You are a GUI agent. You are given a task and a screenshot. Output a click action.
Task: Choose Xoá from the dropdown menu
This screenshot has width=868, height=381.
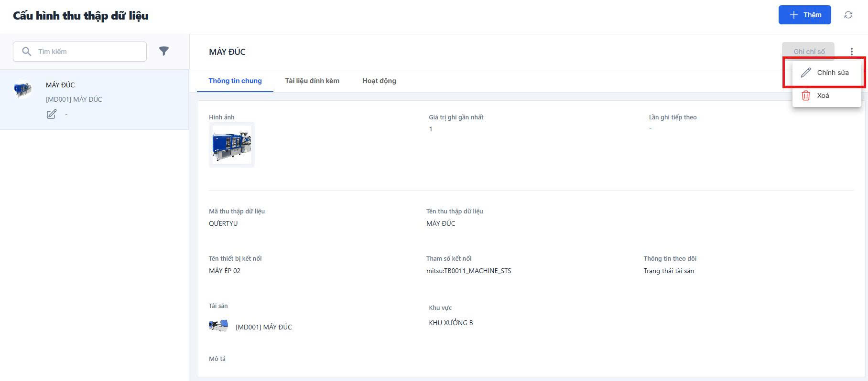click(823, 95)
